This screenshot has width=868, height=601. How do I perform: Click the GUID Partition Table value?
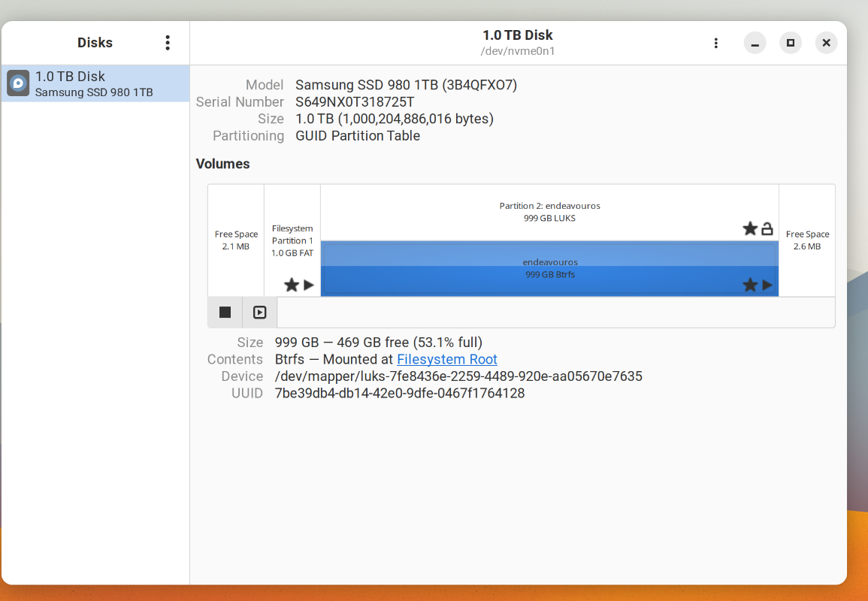point(358,135)
